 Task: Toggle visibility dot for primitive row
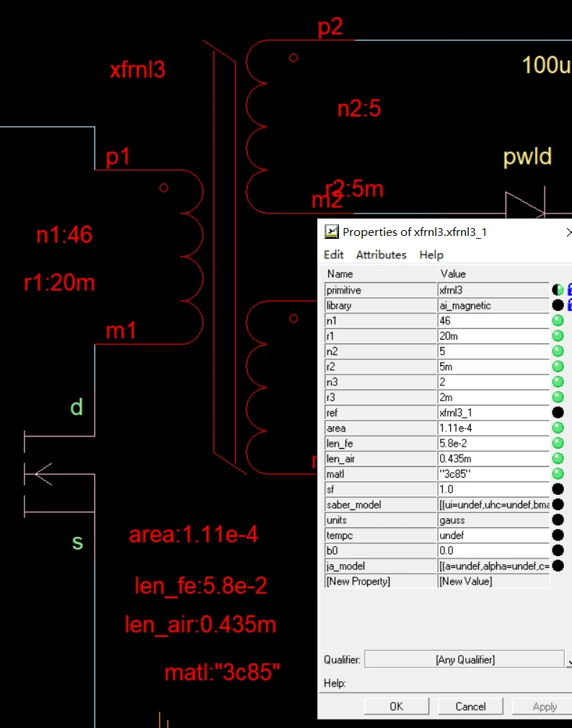click(x=558, y=290)
